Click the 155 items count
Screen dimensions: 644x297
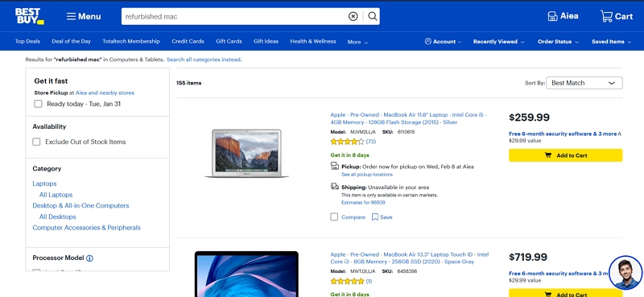point(189,83)
